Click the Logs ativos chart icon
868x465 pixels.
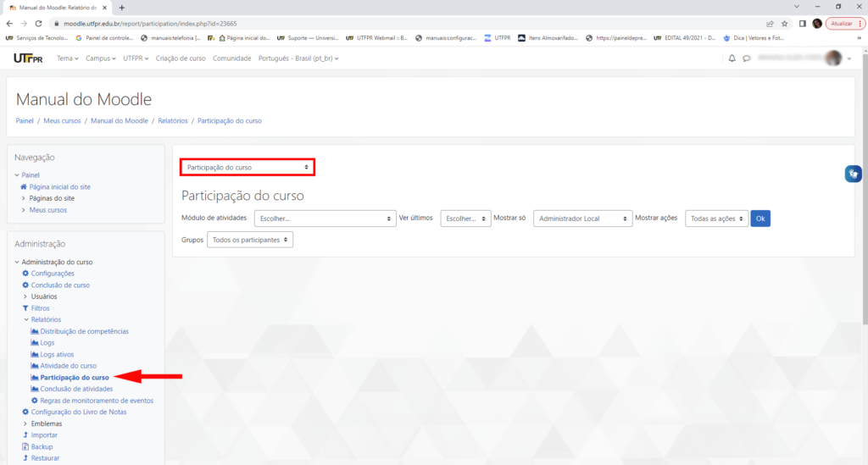pyautogui.click(x=34, y=354)
